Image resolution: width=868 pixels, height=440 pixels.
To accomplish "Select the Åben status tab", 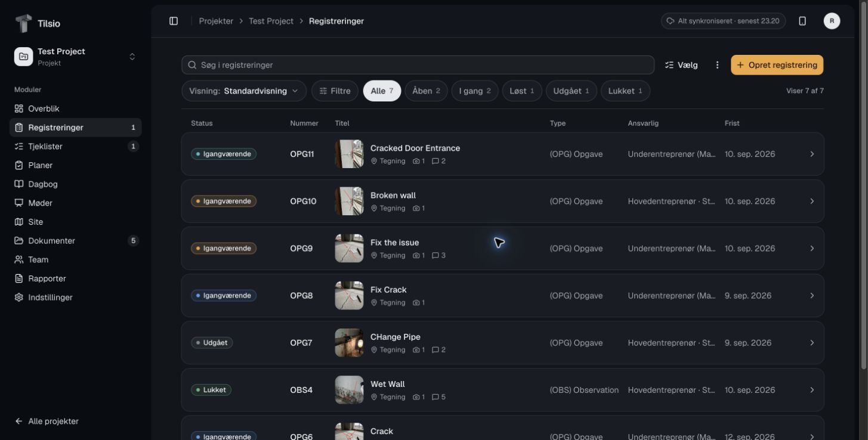I will click(426, 91).
